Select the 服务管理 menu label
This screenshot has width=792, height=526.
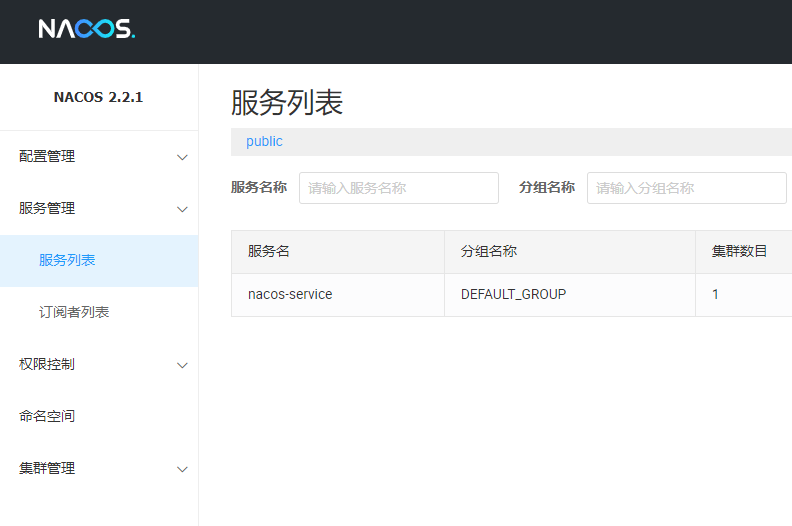pyautogui.click(x=47, y=208)
